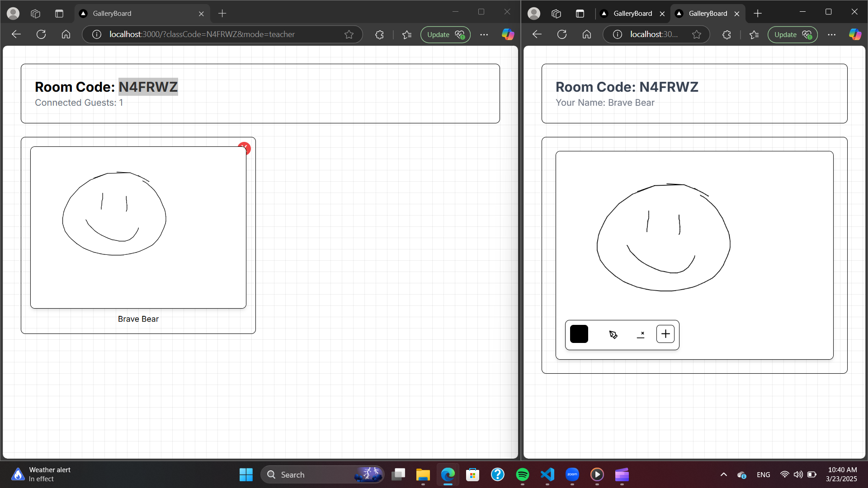868x488 pixels.
Task: Open Spotify from the taskbar
Action: [522, 474]
